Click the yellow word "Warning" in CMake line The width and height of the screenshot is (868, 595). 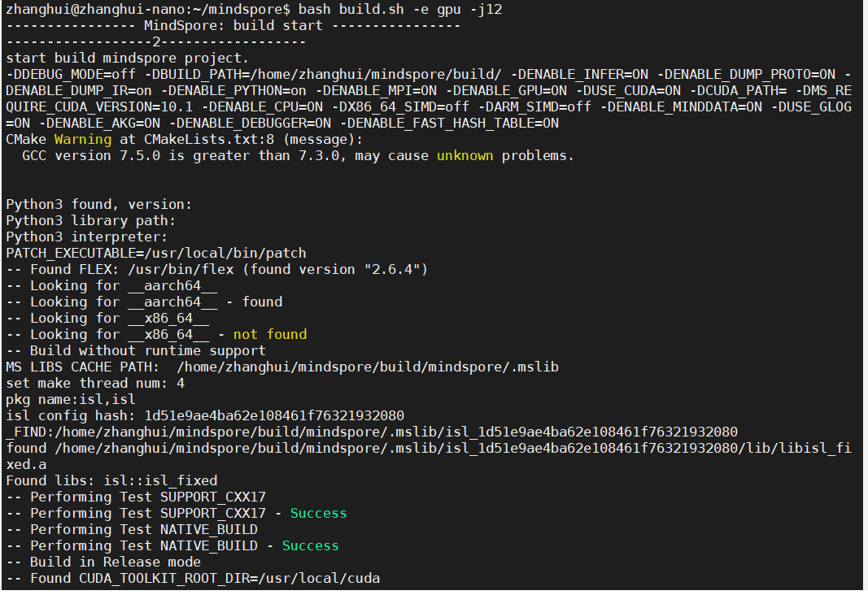[x=83, y=139]
